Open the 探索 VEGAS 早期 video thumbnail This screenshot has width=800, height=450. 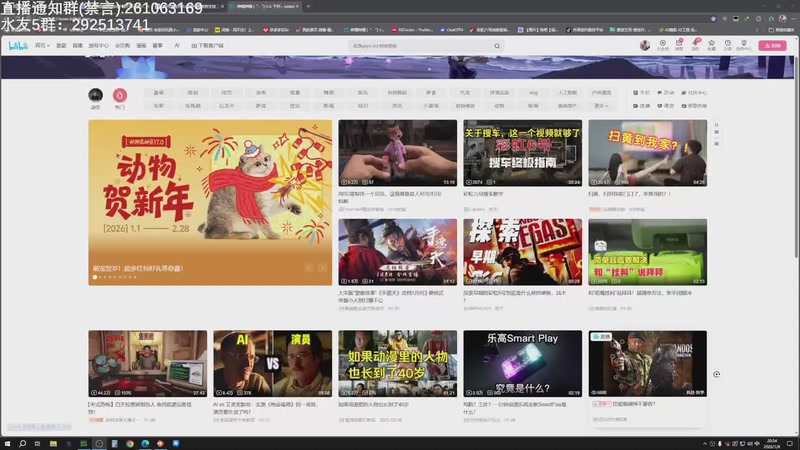pyautogui.click(x=522, y=252)
